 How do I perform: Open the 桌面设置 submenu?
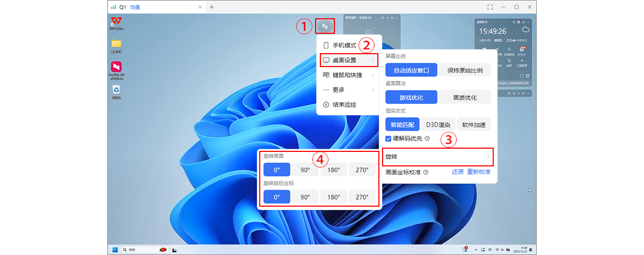(349, 60)
